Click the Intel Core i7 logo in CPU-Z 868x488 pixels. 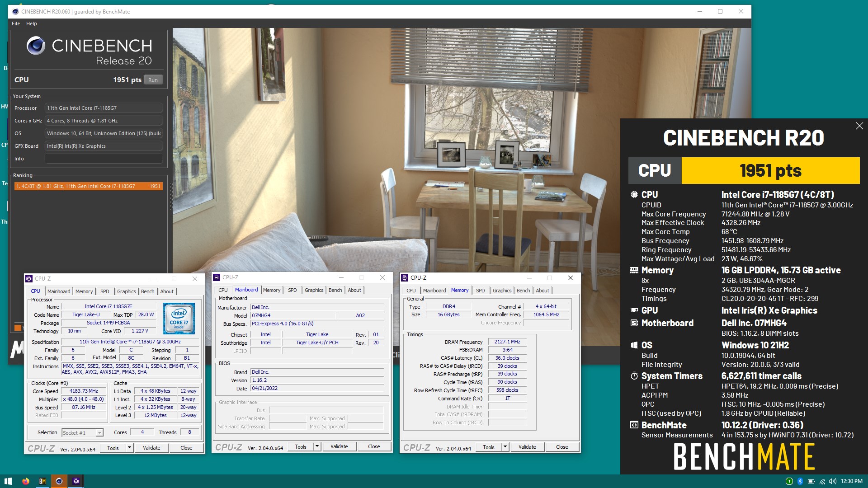(179, 319)
